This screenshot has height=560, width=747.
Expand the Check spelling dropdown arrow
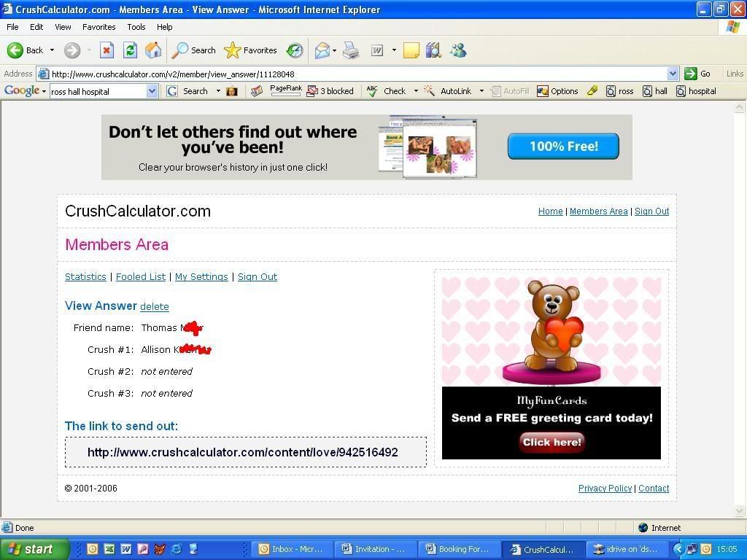coord(415,91)
